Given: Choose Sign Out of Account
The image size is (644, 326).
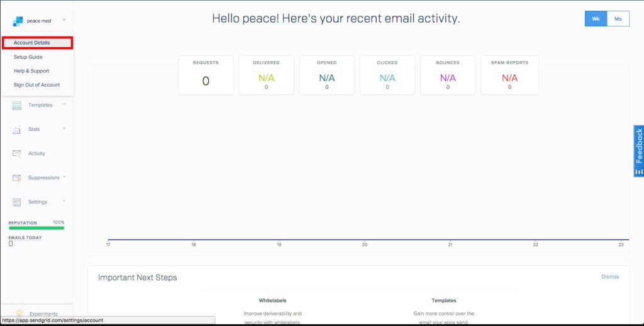Looking at the screenshot, I should pyautogui.click(x=36, y=85).
